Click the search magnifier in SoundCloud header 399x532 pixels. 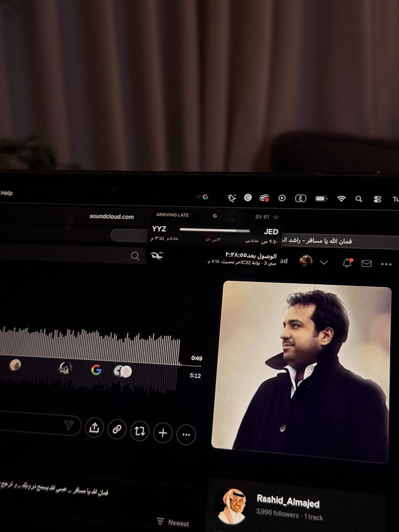pos(135,256)
